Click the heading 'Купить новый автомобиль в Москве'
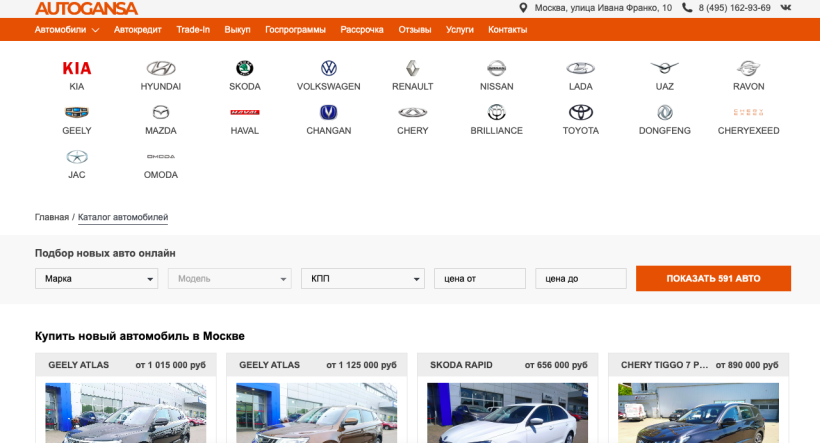The image size is (820, 443). (x=140, y=336)
